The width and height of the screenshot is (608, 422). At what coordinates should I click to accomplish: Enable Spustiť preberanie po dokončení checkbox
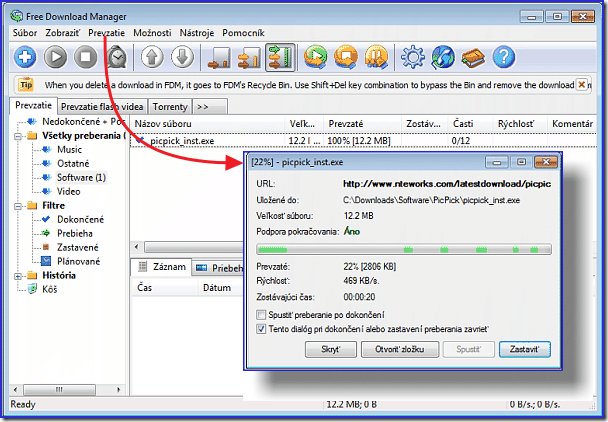261,314
